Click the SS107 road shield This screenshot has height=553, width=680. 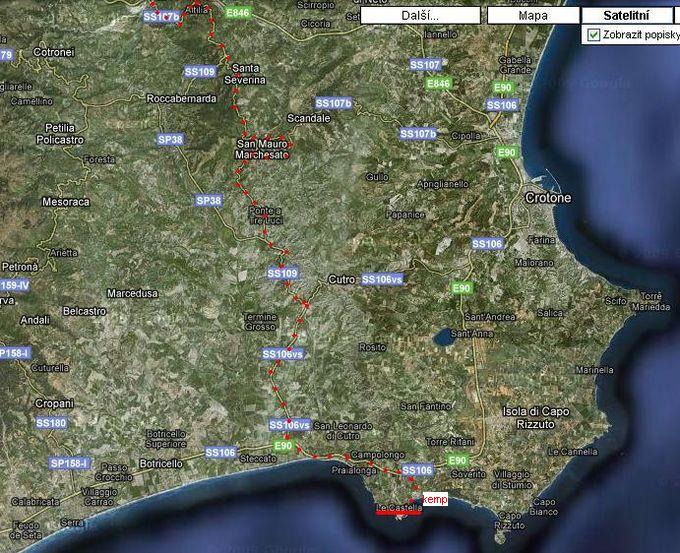click(425, 64)
